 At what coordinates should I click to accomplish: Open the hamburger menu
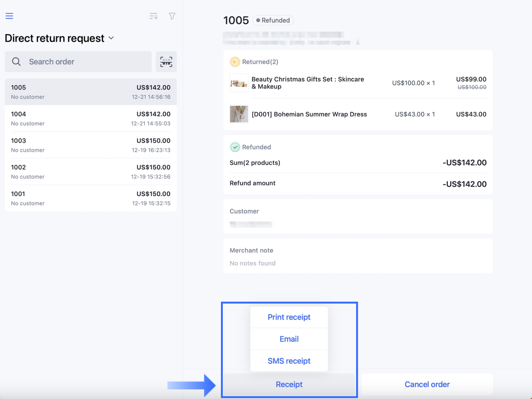[x=9, y=16]
